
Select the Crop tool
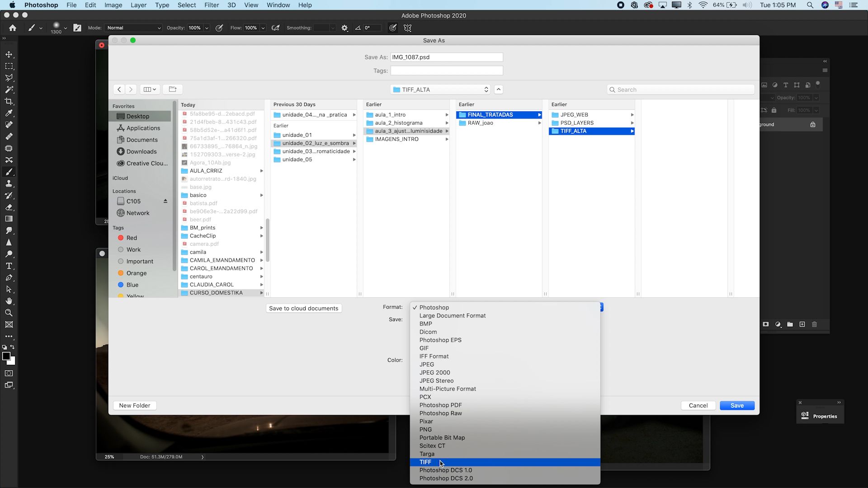click(x=9, y=102)
